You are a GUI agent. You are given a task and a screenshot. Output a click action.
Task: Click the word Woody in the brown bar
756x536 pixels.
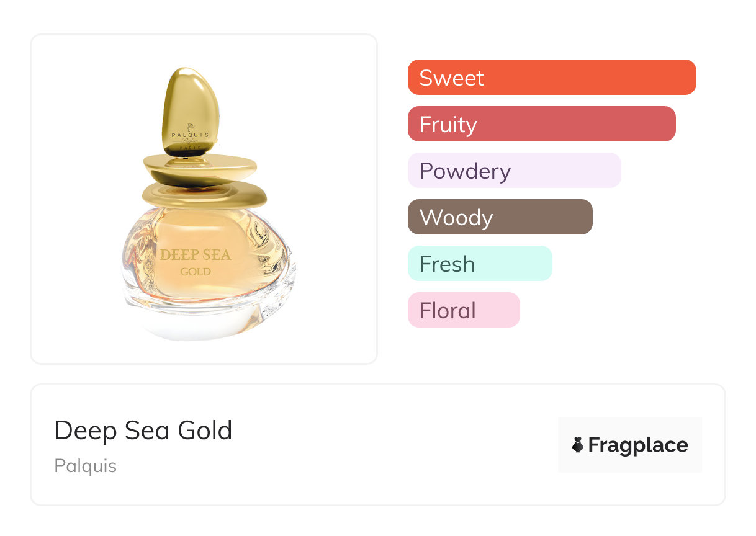(456, 218)
